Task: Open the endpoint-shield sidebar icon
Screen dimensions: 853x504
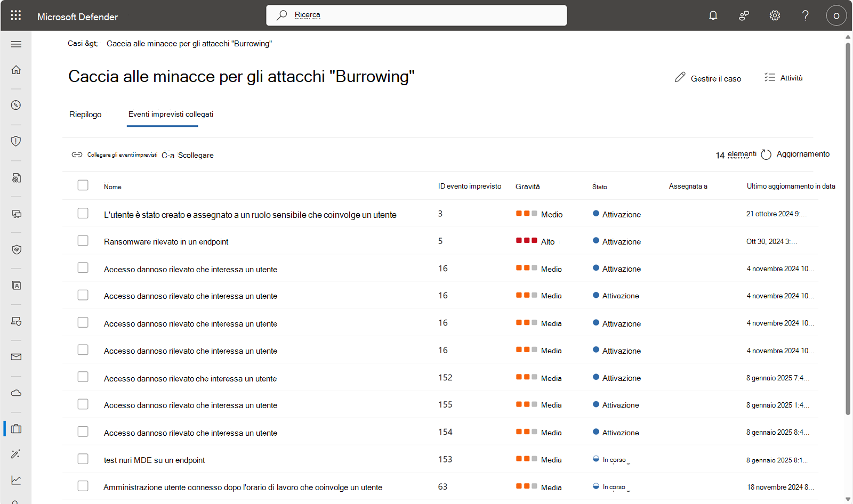Action: (16, 322)
